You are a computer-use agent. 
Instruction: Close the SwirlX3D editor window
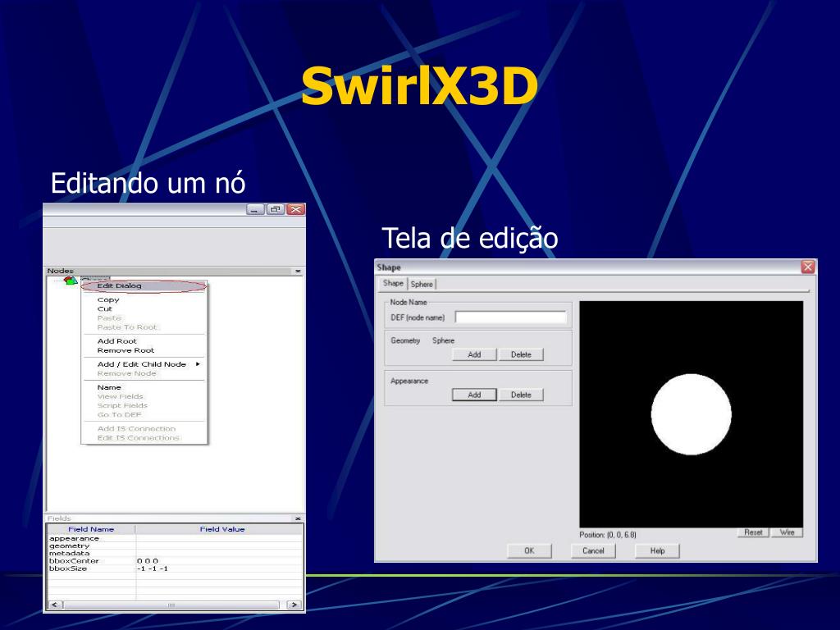pyautogui.click(x=295, y=209)
